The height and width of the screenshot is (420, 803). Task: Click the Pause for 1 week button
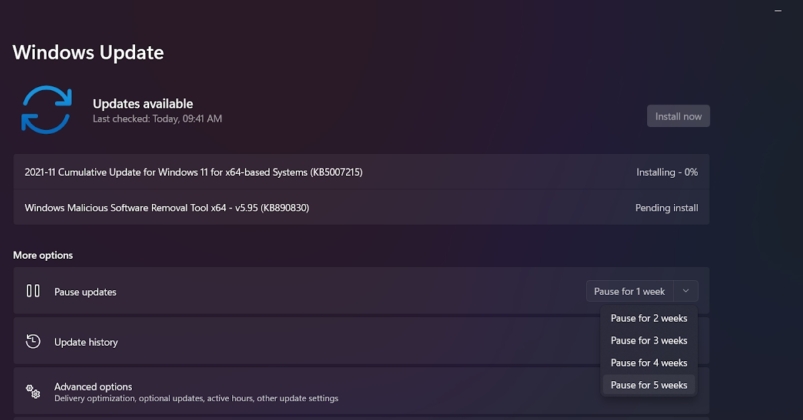click(x=629, y=291)
